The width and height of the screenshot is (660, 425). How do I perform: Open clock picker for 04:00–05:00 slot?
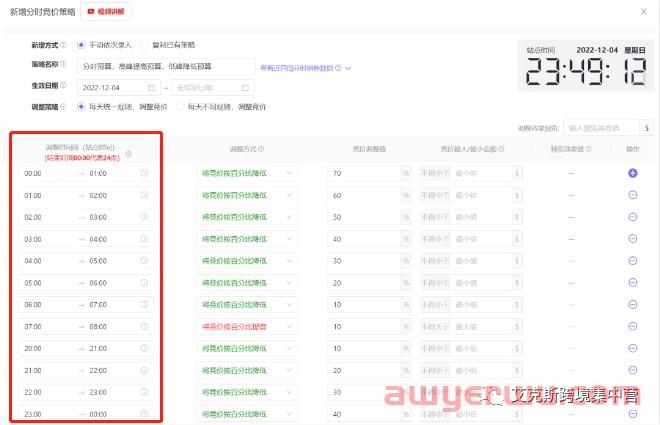point(144,260)
